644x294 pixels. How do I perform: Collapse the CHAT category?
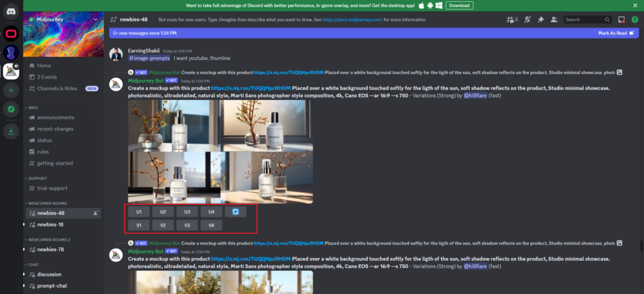pos(33,264)
